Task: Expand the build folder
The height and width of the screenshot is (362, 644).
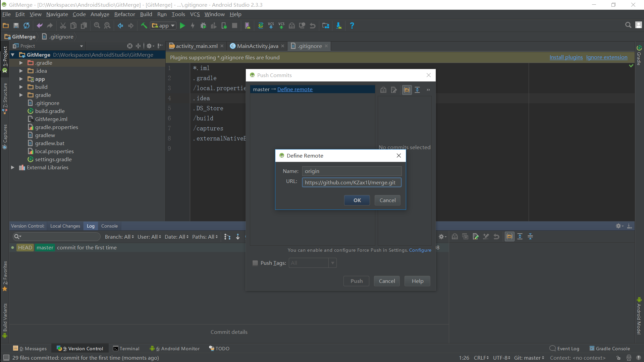Action: 21,87
